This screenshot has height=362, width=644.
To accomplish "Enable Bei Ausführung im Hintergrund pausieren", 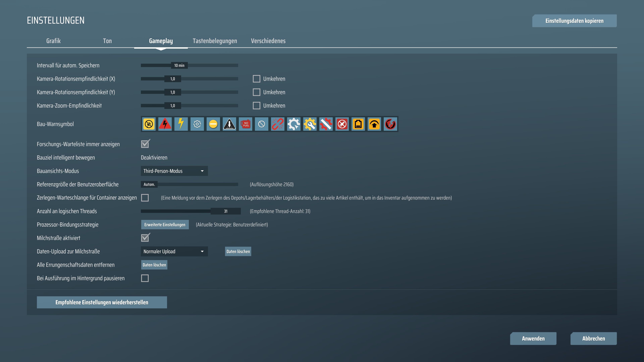I will 145,278.
